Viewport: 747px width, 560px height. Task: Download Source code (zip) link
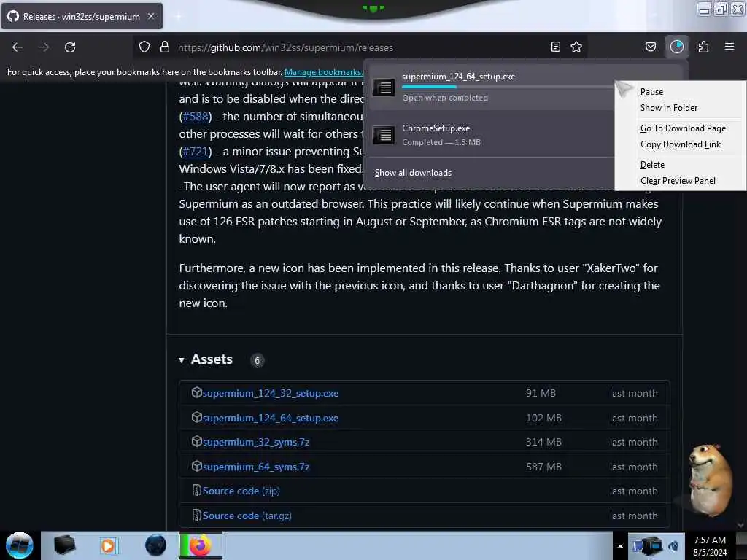tap(241, 491)
